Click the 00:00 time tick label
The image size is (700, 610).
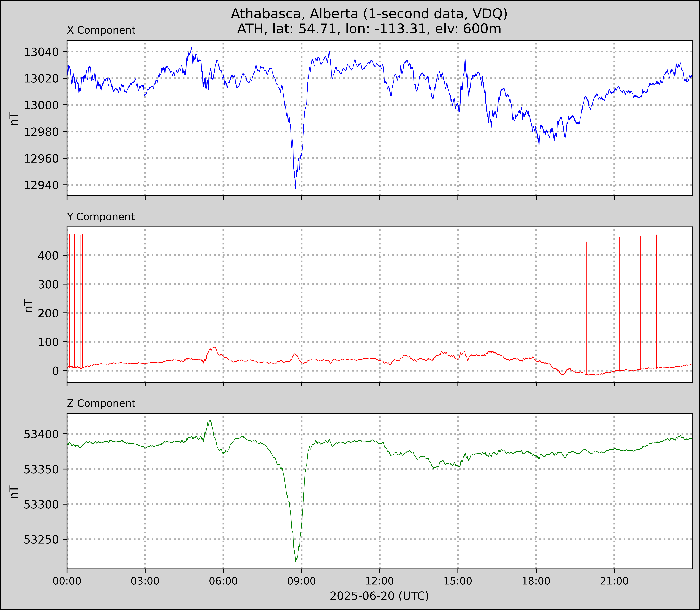tap(67, 581)
